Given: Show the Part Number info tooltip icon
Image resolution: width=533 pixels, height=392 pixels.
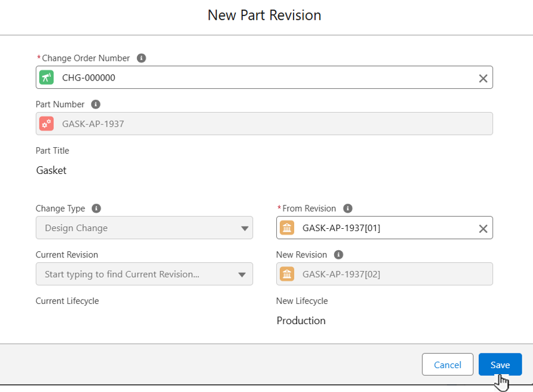Looking at the screenshot, I should pyautogui.click(x=95, y=104).
